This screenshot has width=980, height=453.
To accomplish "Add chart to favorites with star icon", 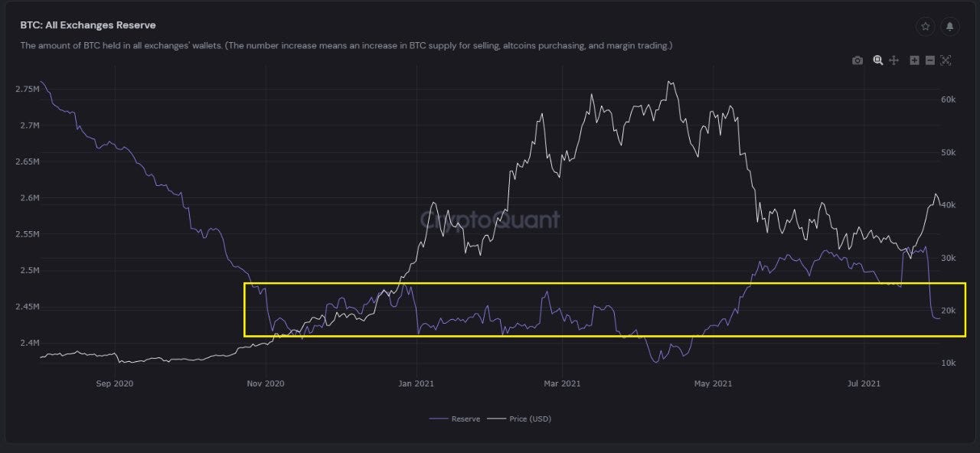I will point(925,26).
